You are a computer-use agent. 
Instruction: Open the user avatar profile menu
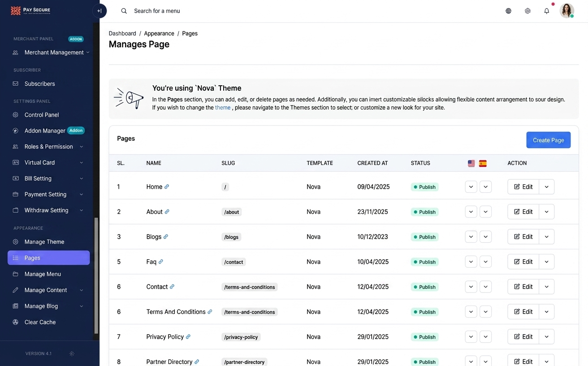567,11
